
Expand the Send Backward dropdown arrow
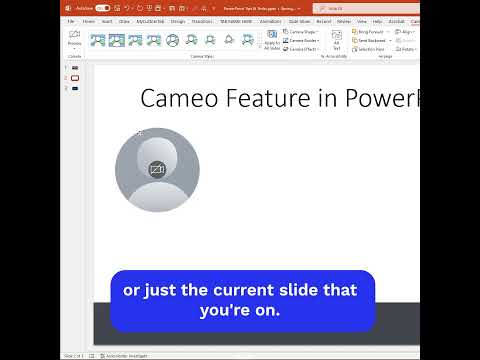coord(390,40)
